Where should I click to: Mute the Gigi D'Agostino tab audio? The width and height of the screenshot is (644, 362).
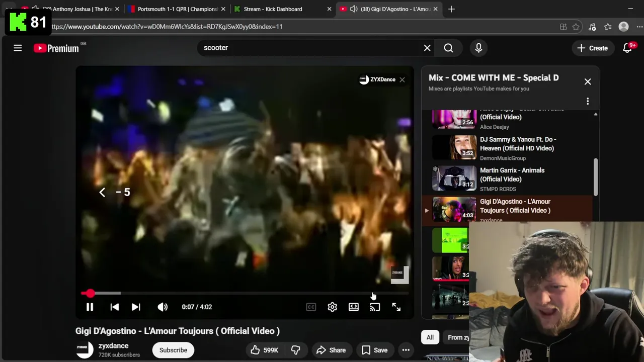[354, 9]
